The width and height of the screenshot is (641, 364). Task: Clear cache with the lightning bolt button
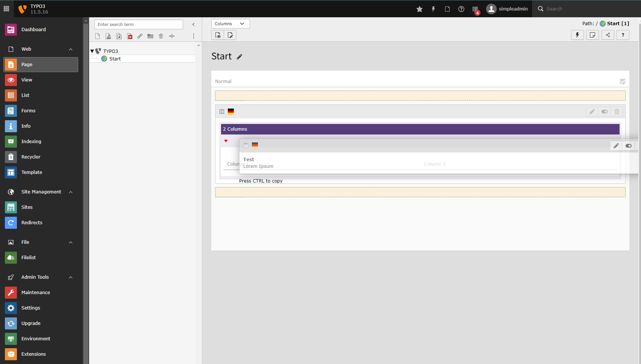pyautogui.click(x=577, y=35)
